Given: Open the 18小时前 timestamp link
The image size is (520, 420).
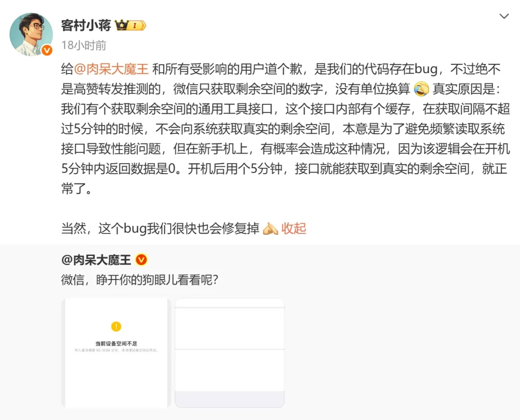Looking at the screenshot, I should tap(84, 45).
